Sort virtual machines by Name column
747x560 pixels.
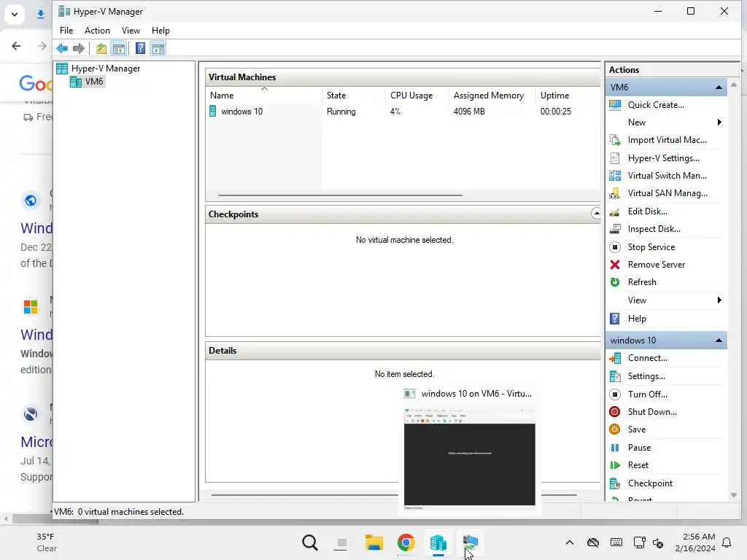tap(264, 96)
